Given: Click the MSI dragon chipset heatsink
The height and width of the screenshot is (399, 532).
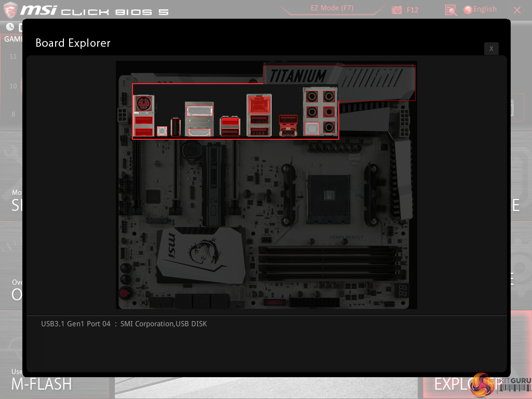Looking at the screenshot, I should click(201, 255).
